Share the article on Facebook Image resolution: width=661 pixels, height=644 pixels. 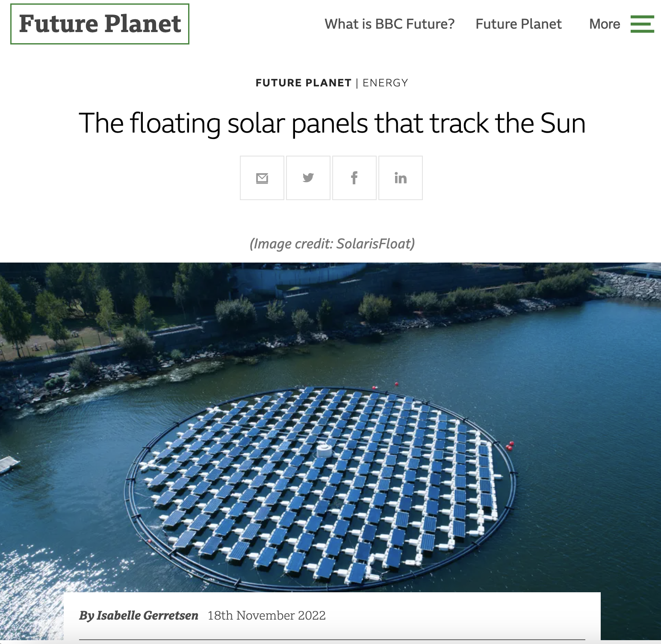(354, 178)
